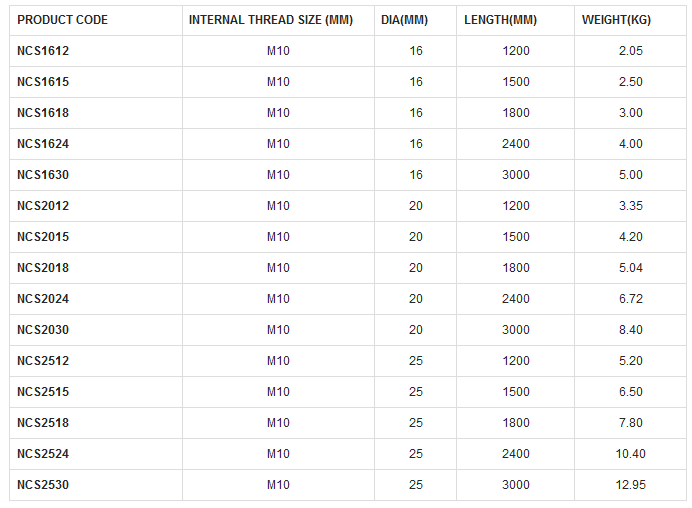Viewport: 692px width, 508px height.
Task: Select product code NCS2030
Action: (x=43, y=330)
